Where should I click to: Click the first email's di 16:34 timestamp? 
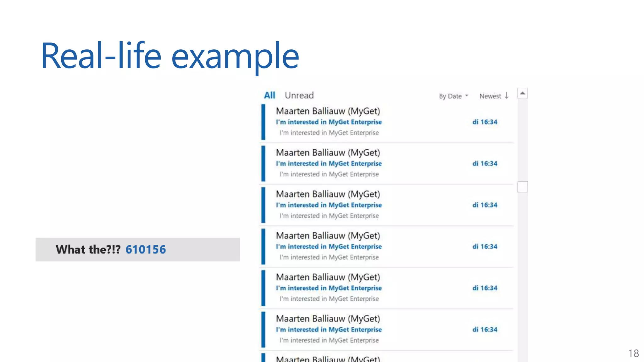(485, 122)
